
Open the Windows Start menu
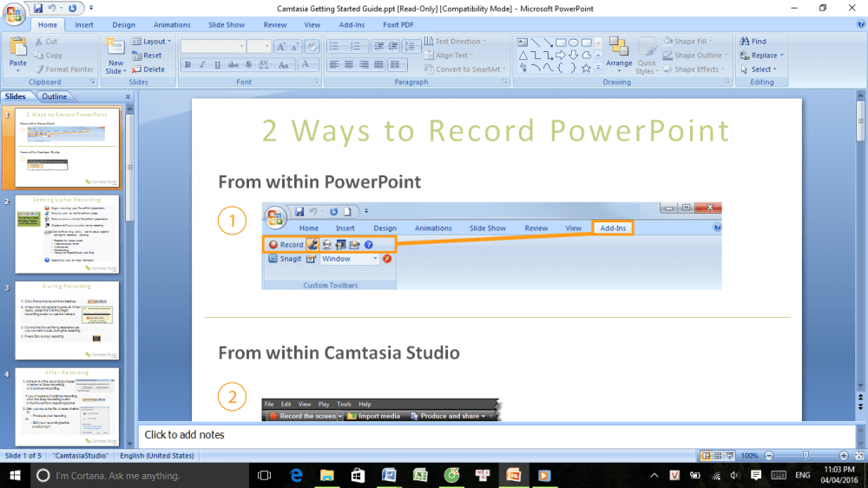tap(15, 475)
